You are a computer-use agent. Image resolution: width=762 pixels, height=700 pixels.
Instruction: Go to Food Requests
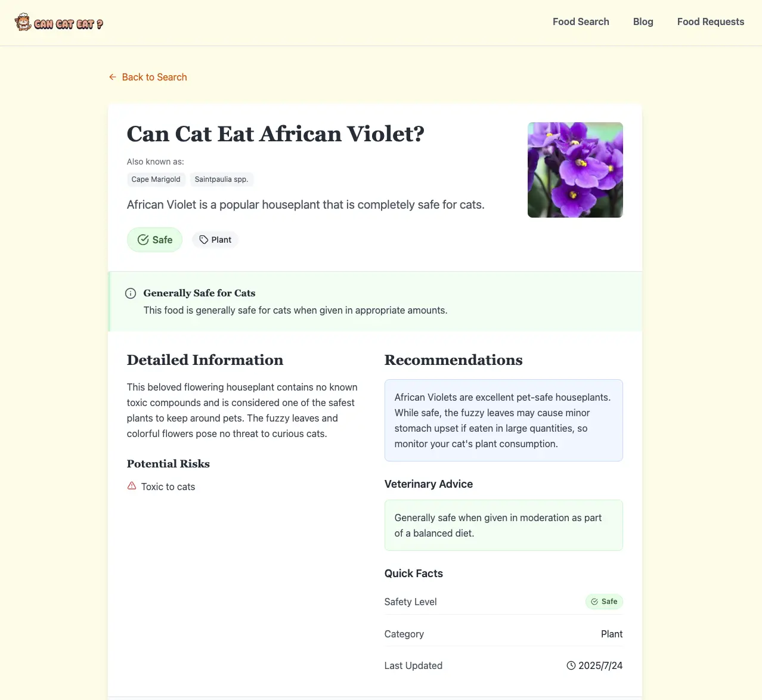(711, 22)
